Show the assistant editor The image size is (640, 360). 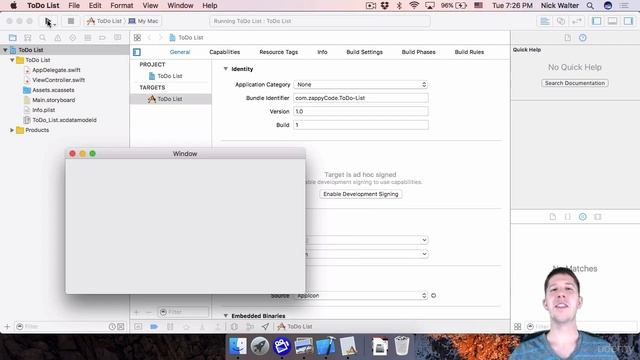[561, 21]
